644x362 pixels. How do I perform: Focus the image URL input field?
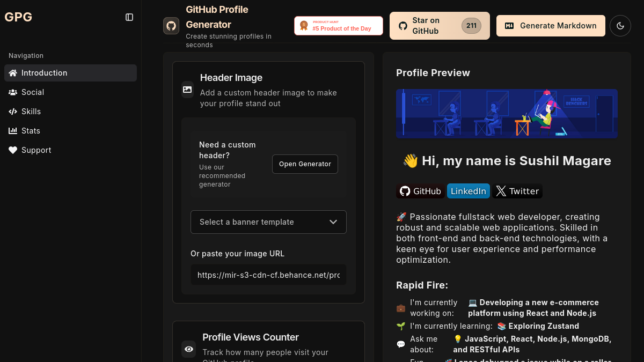[x=268, y=275]
